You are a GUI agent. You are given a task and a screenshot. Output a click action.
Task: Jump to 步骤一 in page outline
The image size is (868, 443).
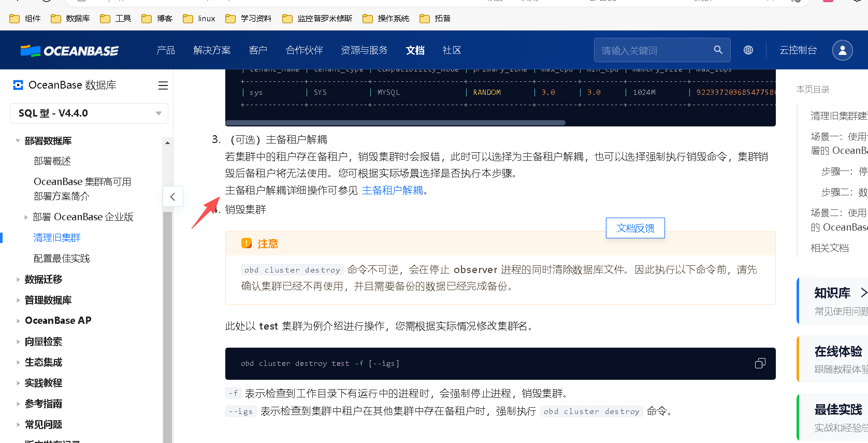[x=844, y=172]
